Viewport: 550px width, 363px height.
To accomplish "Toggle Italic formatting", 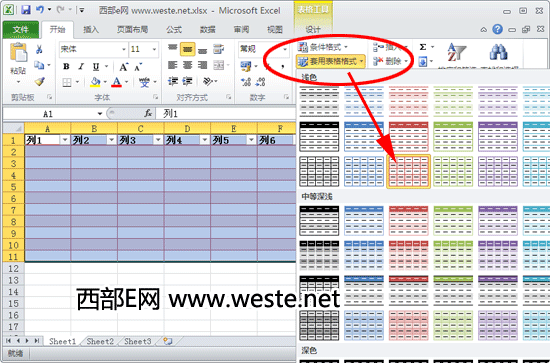I will pyautogui.click(x=81, y=67).
